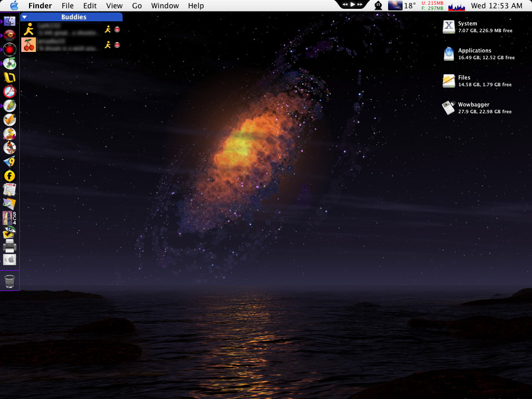Image resolution: width=532 pixels, height=399 pixels.
Task: Open the Window menu
Action: (165, 6)
